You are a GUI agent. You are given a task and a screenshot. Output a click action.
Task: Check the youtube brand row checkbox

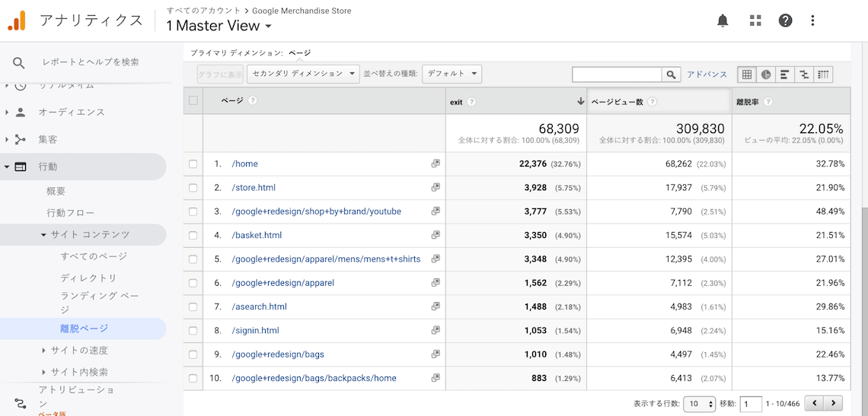click(193, 212)
